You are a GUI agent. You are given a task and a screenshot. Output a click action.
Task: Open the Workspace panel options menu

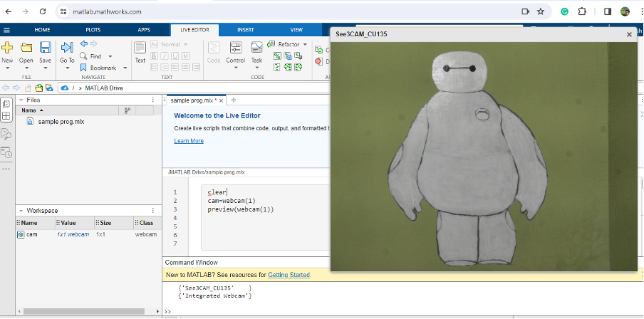coord(152,211)
